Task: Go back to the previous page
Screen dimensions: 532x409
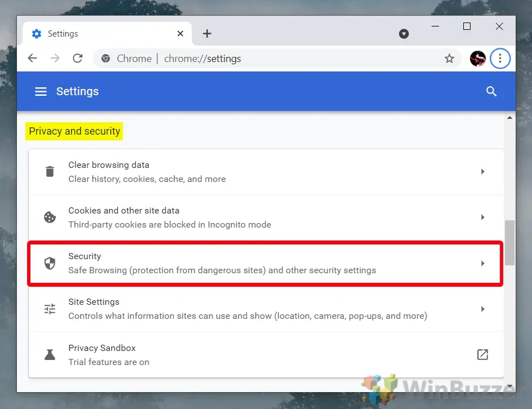Action: click(x=33, y=59)
